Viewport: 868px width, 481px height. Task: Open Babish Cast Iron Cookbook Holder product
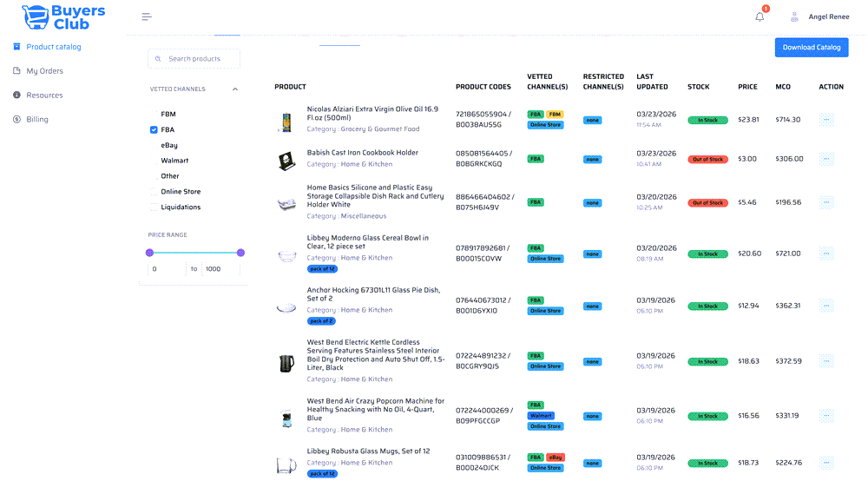pos(363,152)
